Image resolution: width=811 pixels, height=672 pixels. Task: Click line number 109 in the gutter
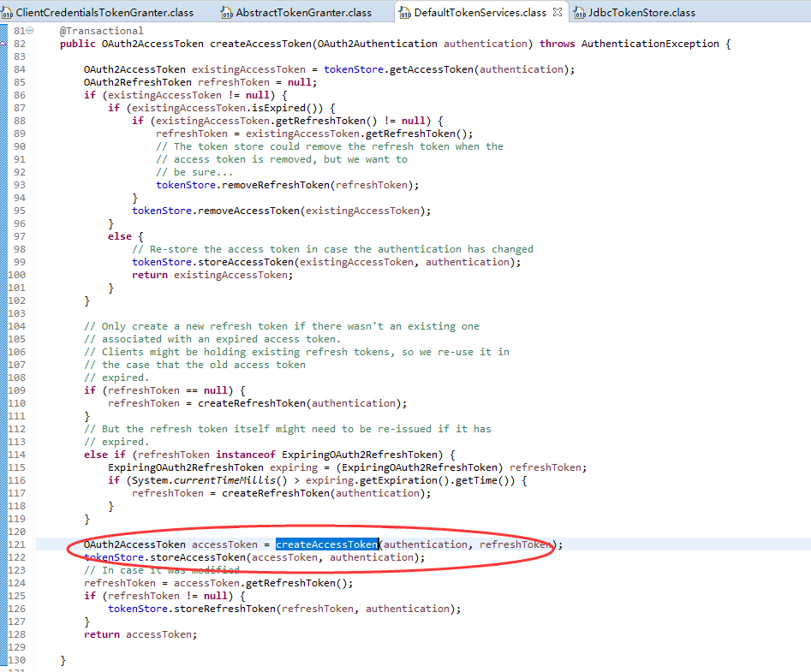(x=16, y=390)
